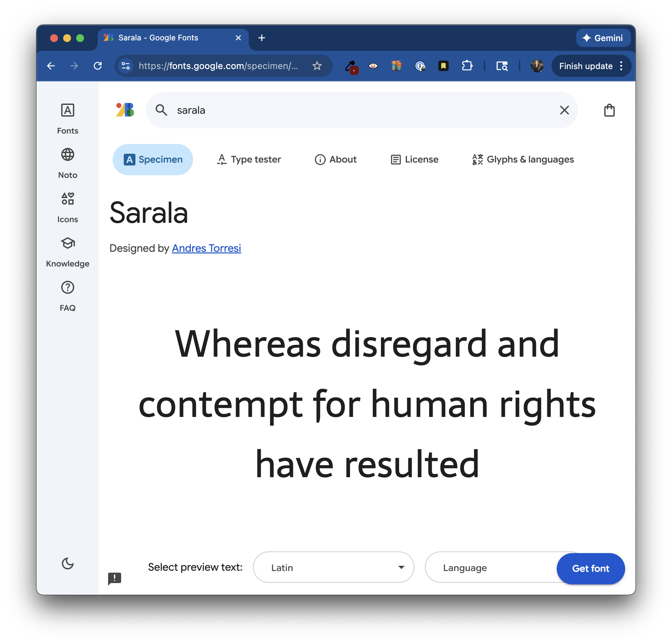Viewport: 672px width, 643px height.
Task: Switch to the Glyphs & languages tab
Action: [x=523, y=159]
